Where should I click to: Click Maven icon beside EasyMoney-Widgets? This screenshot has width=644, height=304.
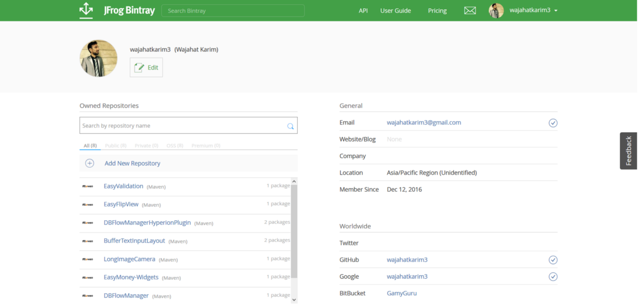click(88, 278)
